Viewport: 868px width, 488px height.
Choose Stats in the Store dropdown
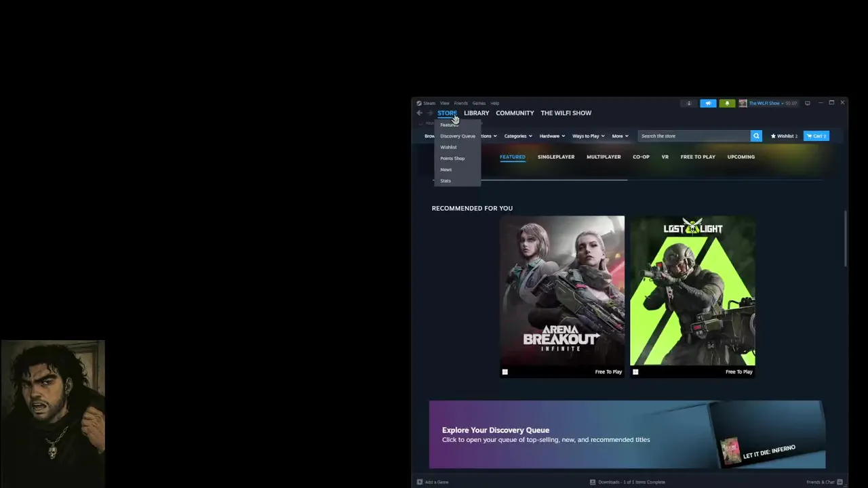445,181
